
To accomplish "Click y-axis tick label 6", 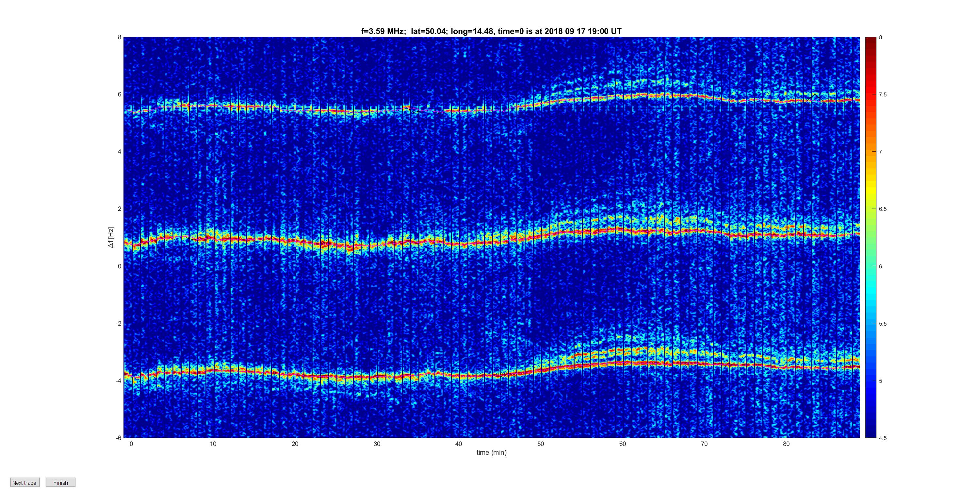I will click(x=120, y=94).
